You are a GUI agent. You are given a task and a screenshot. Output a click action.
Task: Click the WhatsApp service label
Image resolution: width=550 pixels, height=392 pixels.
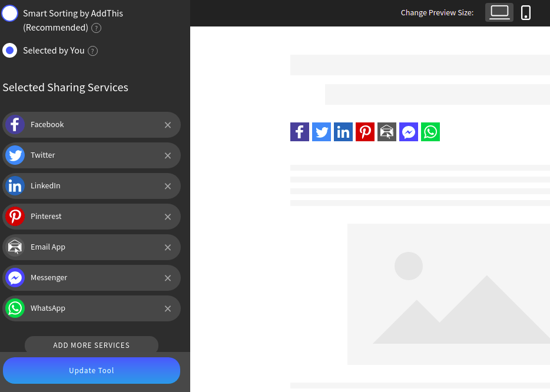48,308
